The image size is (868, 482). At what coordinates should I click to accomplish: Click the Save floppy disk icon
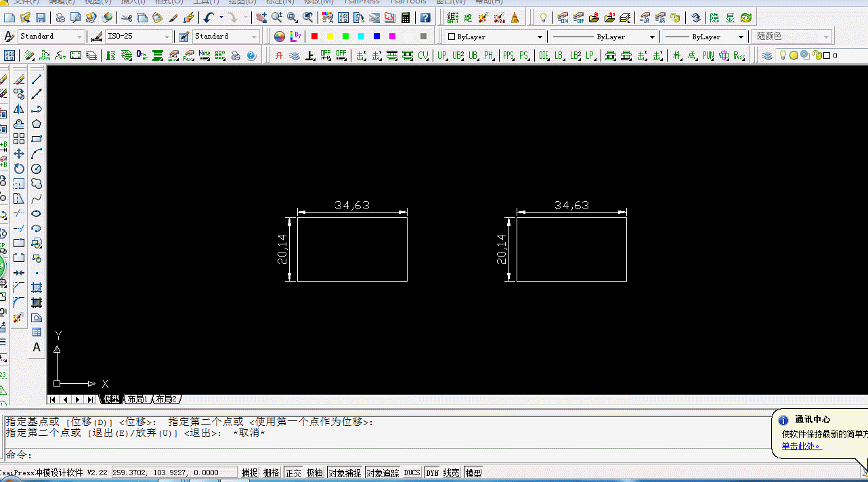pos(41,18)
